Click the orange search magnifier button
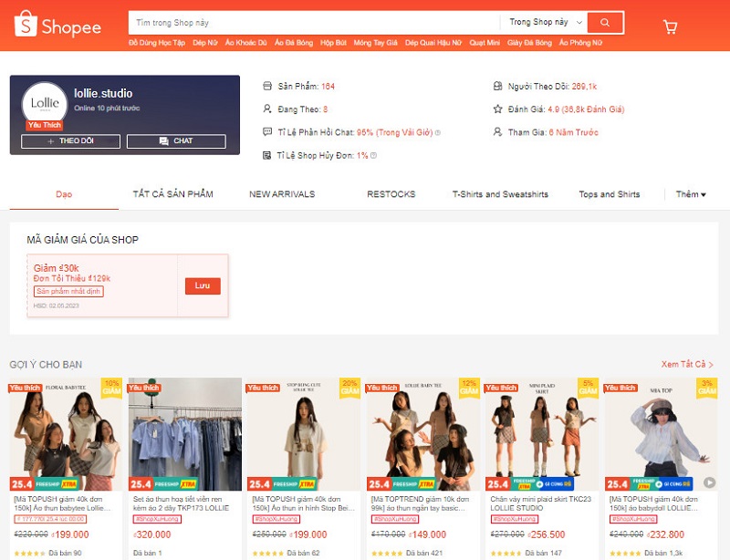 click(x=606, y=22)
